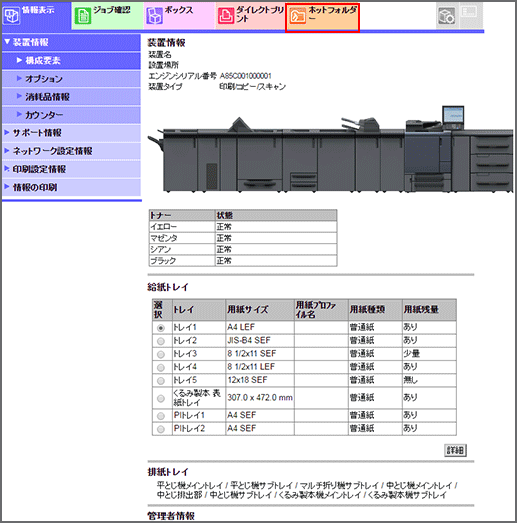This screenshot has height=523, width=517.
Task: Select the PIトレイ1 radio button
Action: tap(161, 416)
